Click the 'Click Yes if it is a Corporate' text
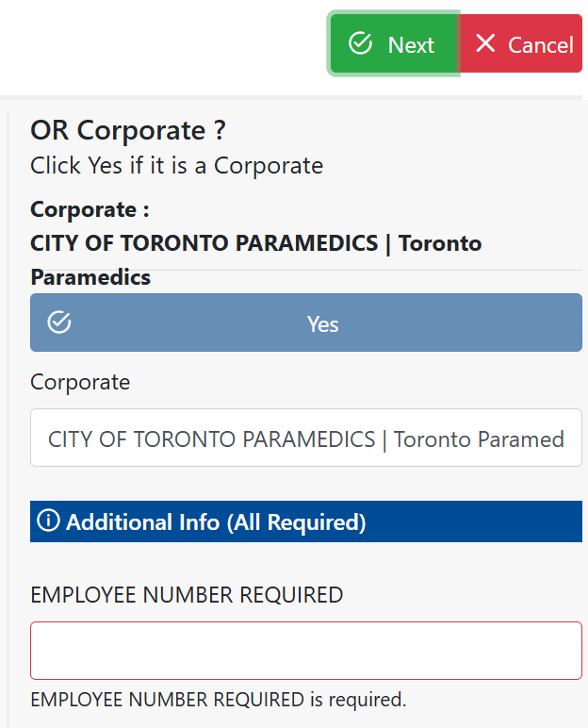Viewport: 588px width, 728px height. (x=176, y=166)
